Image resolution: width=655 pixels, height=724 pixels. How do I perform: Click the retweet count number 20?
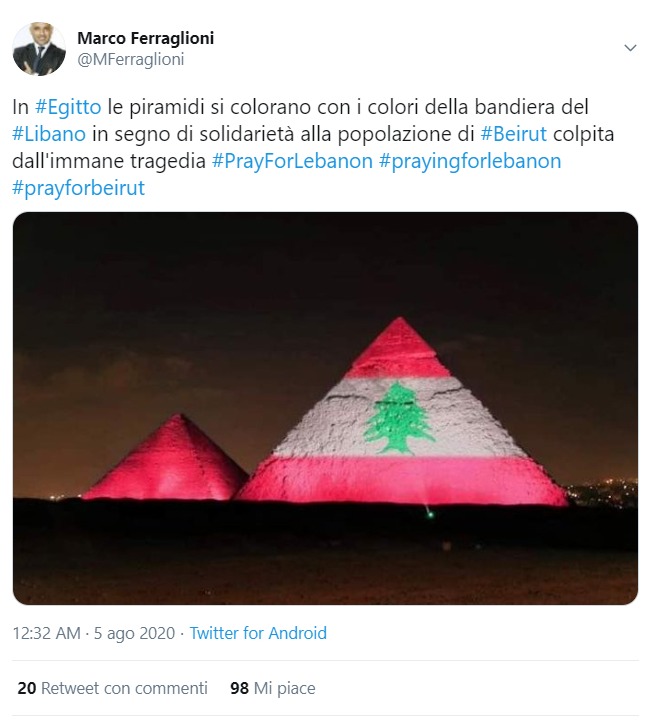(27, 688)
